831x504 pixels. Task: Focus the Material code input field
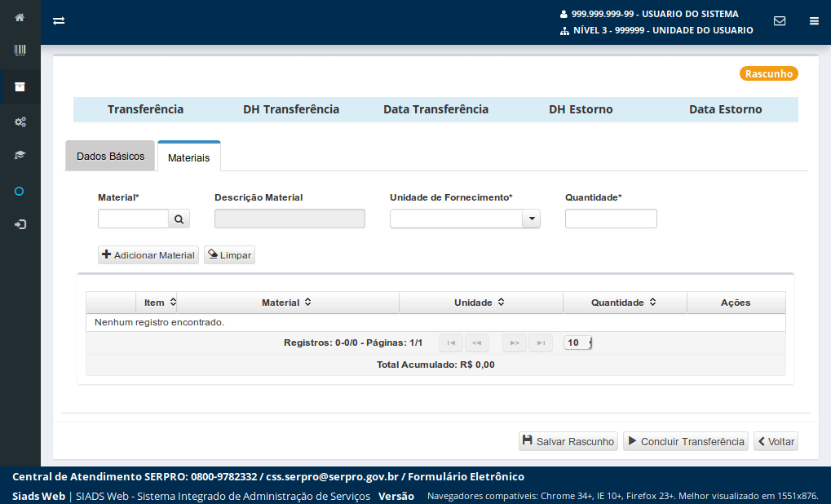[x=134, y=219]
